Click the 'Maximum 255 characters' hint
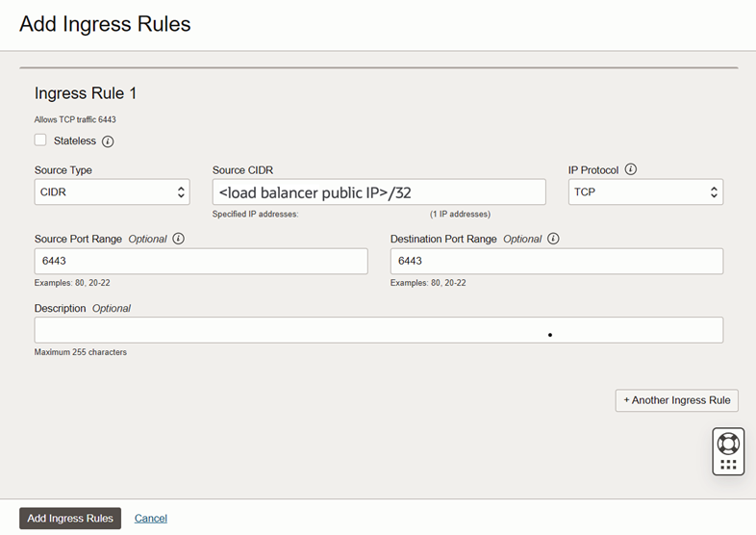 (81, 352)
